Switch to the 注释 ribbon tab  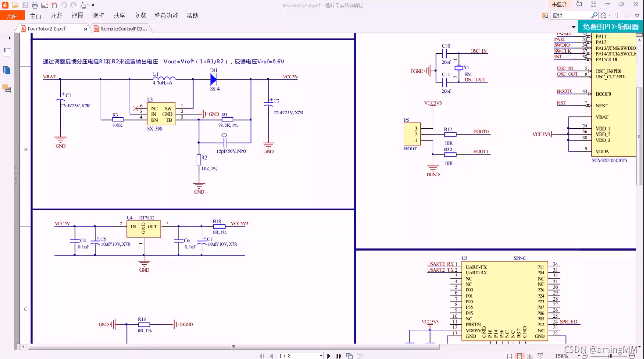pyautogui.click(x=57, y=16)
